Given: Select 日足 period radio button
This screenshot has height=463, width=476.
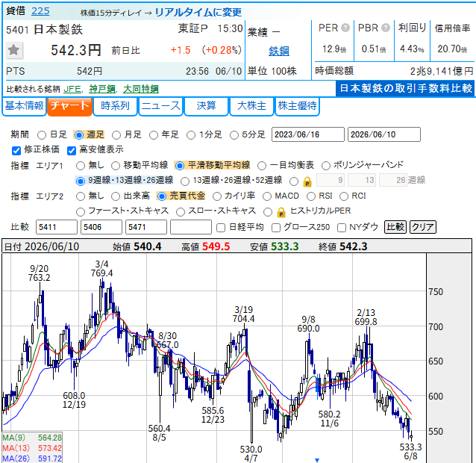Looking at the screenshot, I should pos(42,135).
